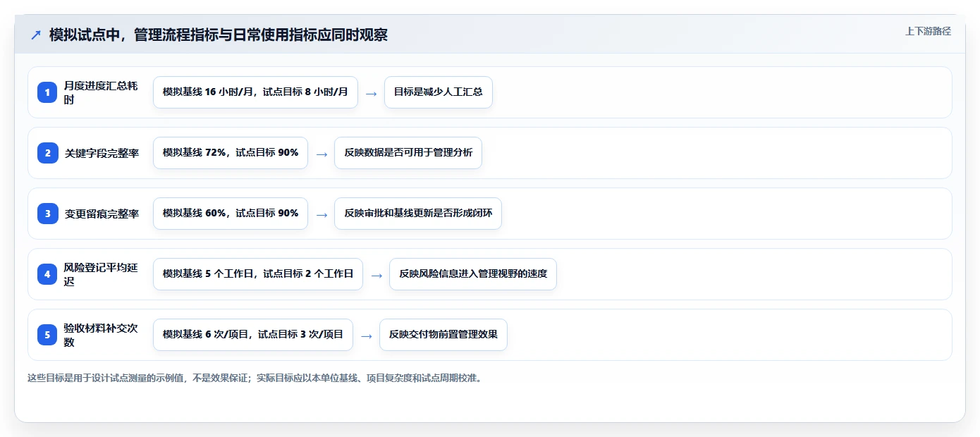
Task: Select the '变更留痕完整率' label
Action: click(102, 214)
